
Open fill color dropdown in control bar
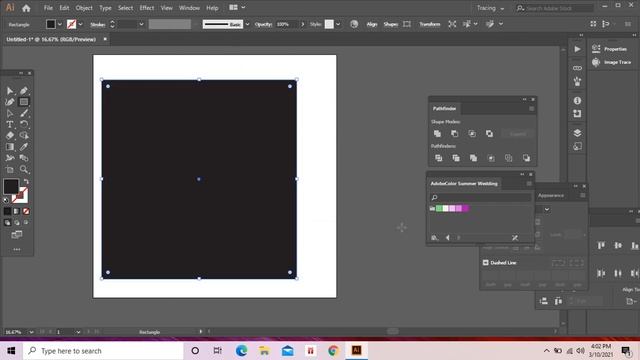[x=60, y=24]
